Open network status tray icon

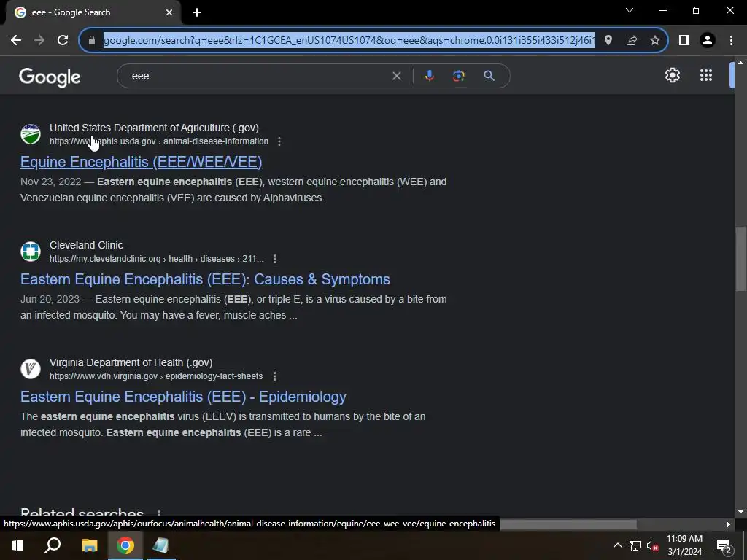[635, 545]
